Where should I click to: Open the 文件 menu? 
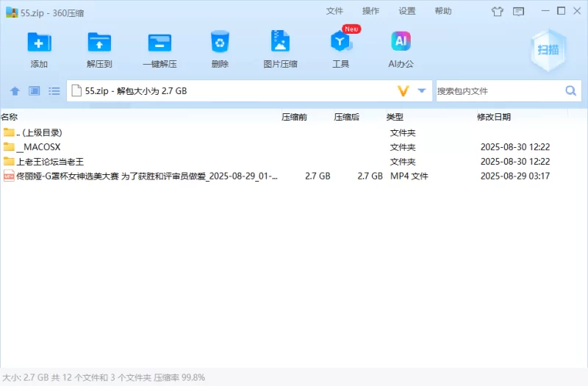(x=334, y=11)
